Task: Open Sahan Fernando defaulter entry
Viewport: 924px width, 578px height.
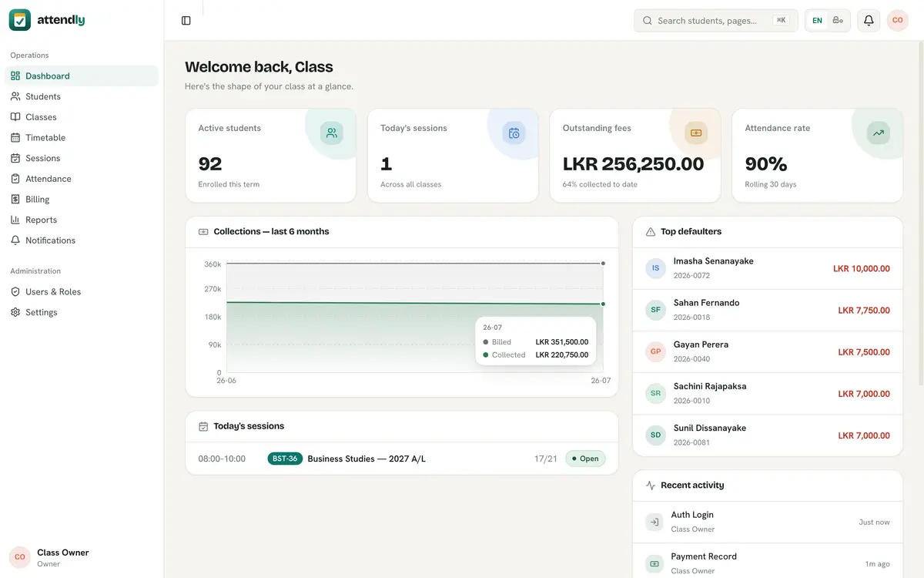Action: point(768,310)
